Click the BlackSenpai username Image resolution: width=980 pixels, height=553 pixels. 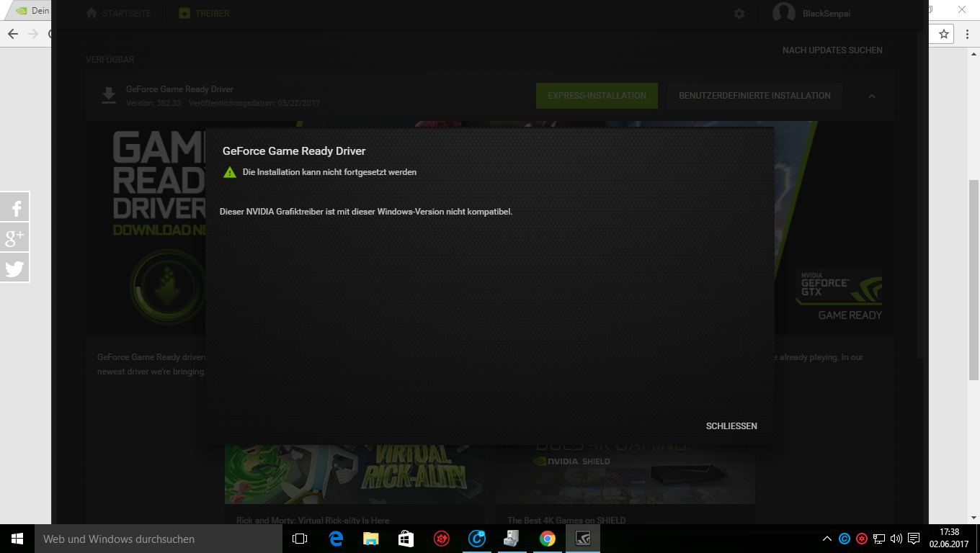pos(827,14)
